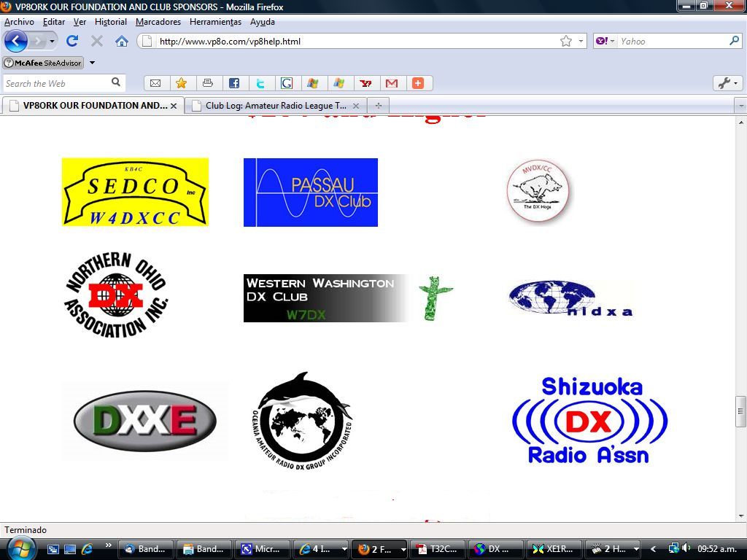
Task: Open the Herramientas menu
Action: [x=215, y=22]
